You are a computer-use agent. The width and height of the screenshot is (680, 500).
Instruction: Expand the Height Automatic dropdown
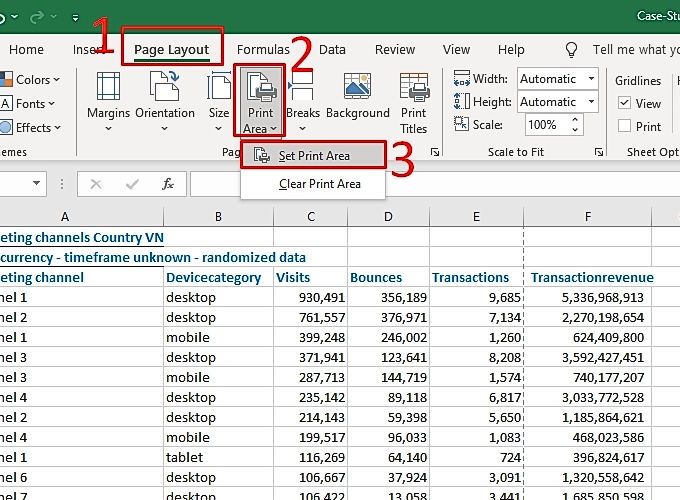click(591, 101)
